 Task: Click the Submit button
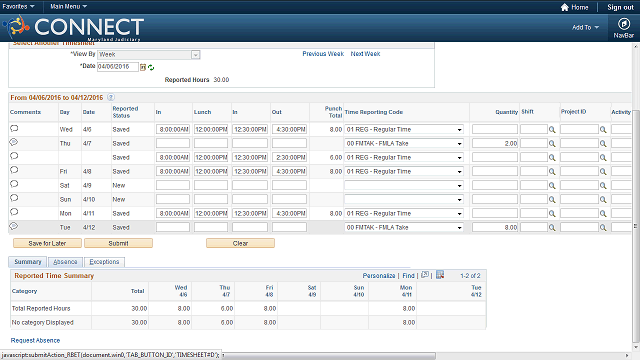click(118, 243)
